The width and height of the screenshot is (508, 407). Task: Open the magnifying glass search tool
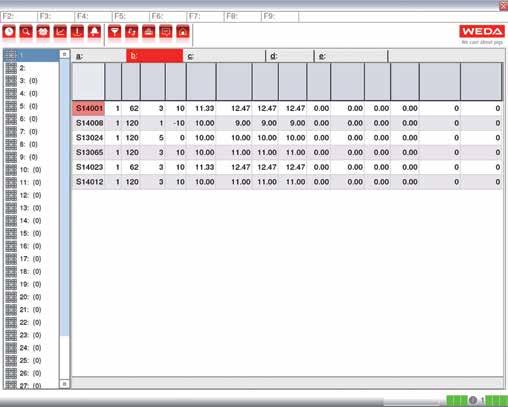coord(26,32)
